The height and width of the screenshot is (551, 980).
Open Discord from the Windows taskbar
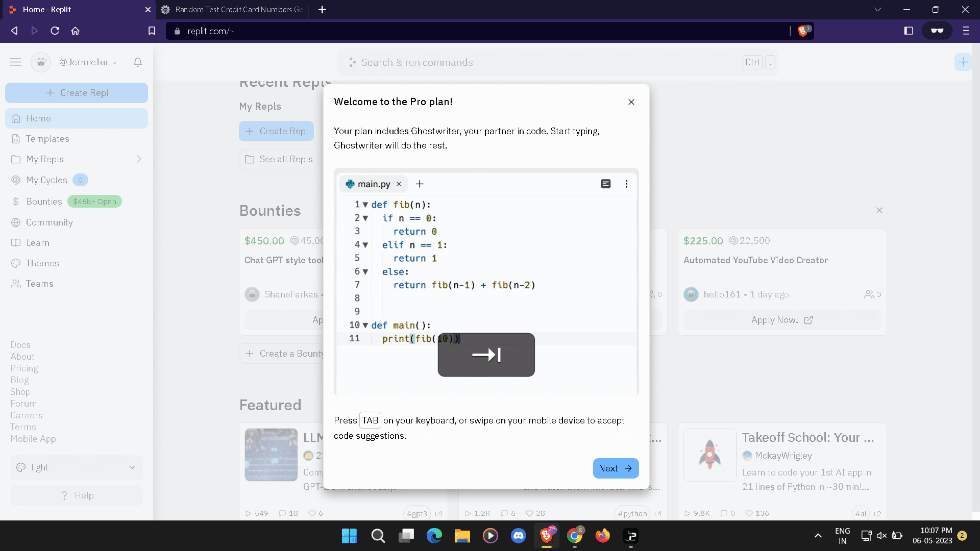coord(518,536)
